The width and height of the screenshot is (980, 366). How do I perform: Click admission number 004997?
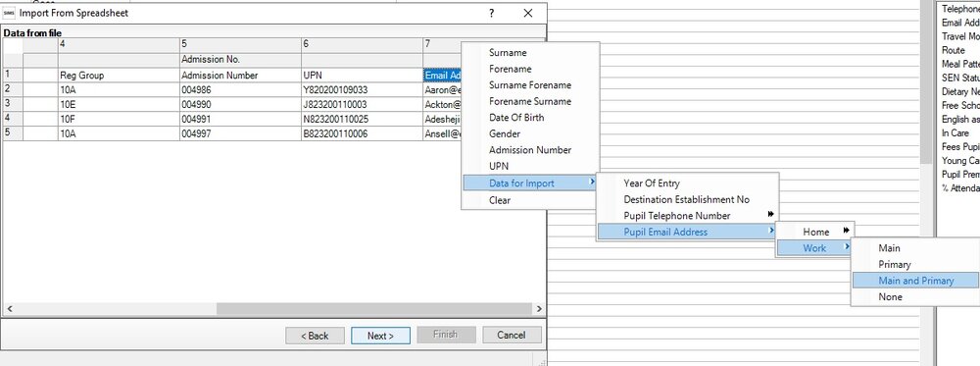(x=241, y=133)
